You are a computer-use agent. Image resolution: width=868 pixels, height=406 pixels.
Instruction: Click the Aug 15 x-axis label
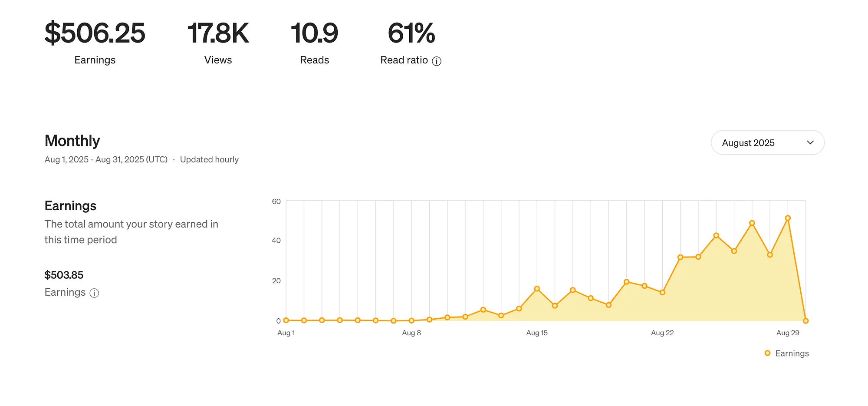coord(537,333)
